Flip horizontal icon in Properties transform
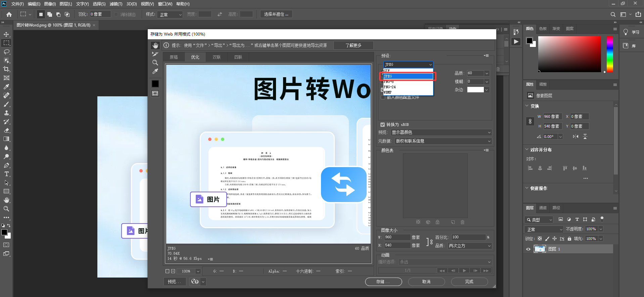Screen dimensions: 644x297 click(x=576, y=137)
